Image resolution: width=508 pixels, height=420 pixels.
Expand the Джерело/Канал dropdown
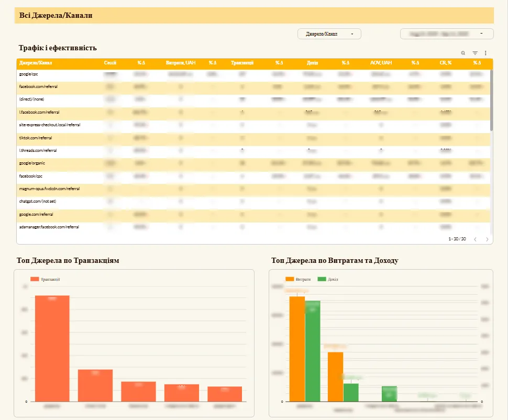[x=329, y=34]
